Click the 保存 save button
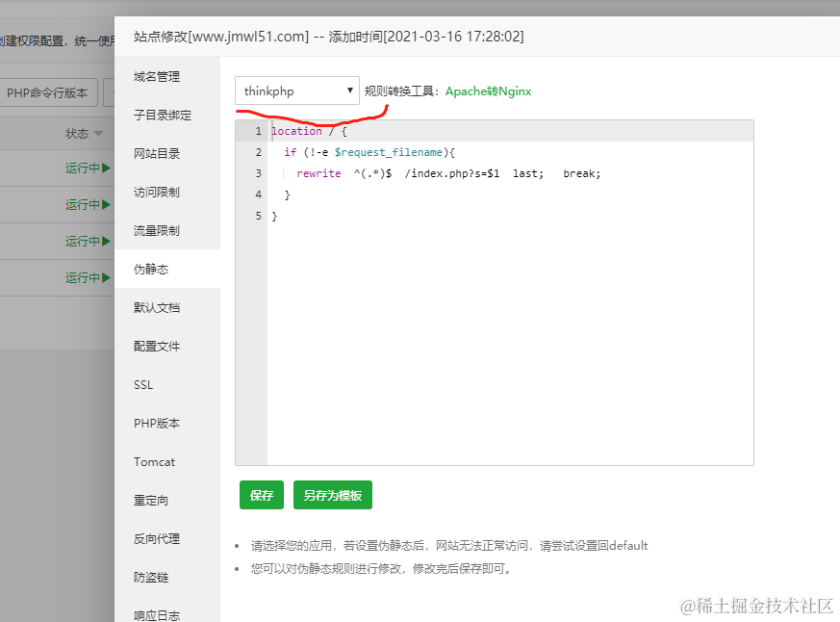Image resolution: width=840 pixels, height=622 pixels. [x=262, y=495]
